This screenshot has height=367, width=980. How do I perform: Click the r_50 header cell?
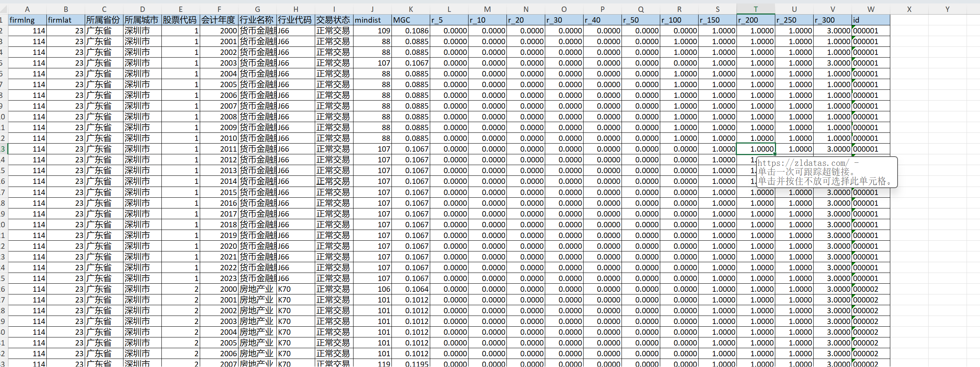click(641, 20)
